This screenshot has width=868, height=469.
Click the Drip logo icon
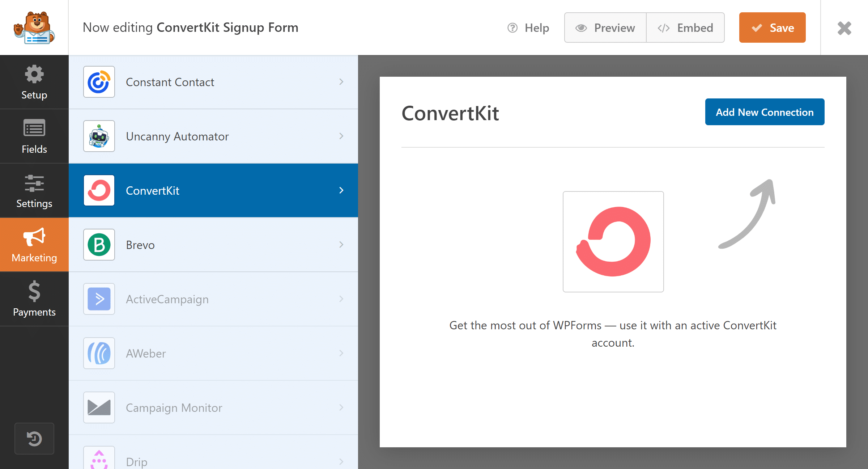point(99,458)
